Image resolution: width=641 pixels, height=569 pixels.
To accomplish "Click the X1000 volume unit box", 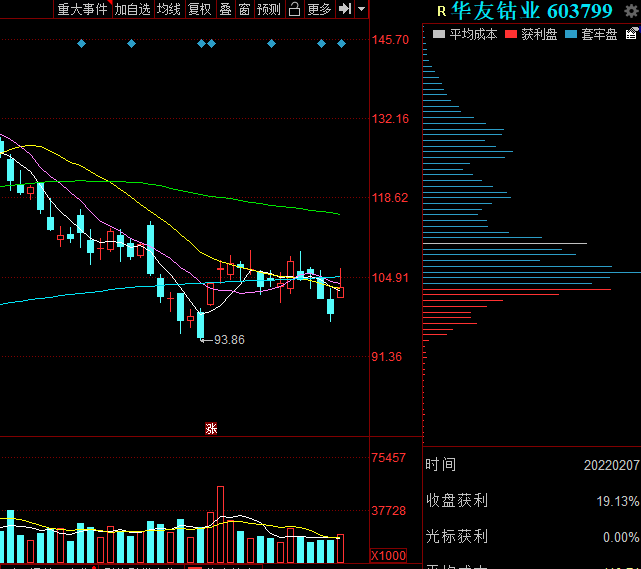I will (x=388, y=556).
